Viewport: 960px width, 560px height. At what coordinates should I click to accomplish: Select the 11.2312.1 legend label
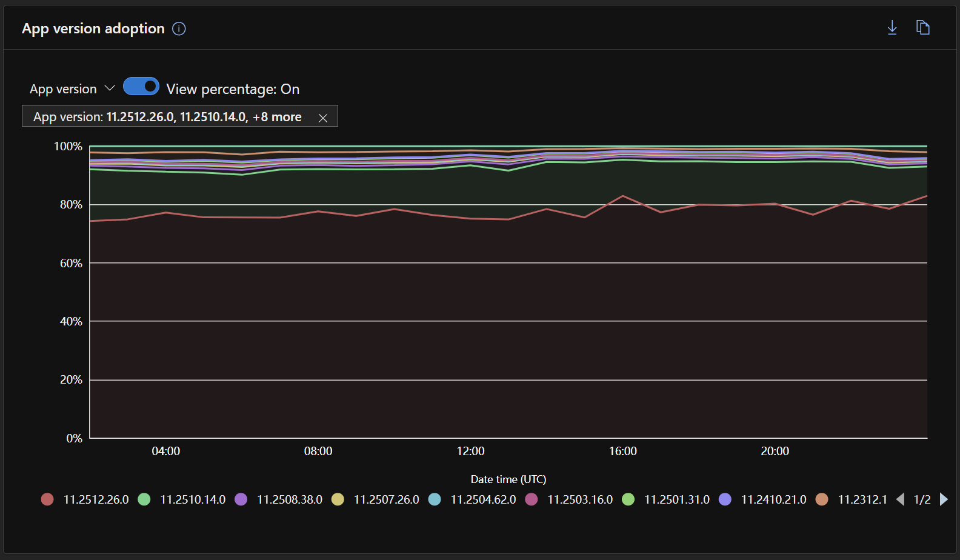point(862,499)
